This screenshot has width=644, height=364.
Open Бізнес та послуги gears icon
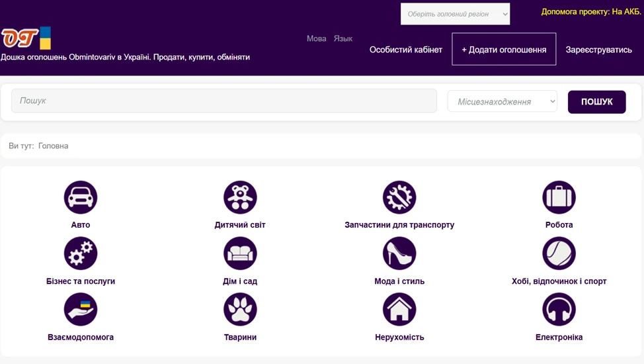tap(81, 253)
